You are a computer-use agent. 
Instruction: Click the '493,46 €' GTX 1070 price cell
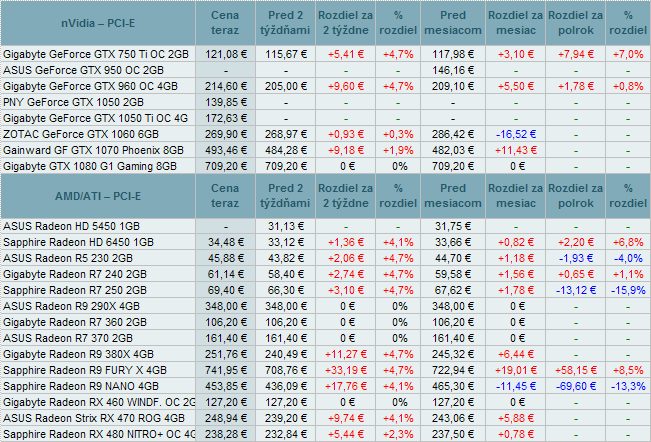tap(226, 150)
